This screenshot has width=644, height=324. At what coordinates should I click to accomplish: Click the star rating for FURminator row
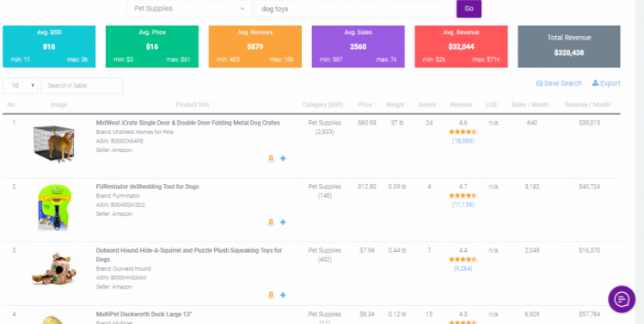tap(463, 195)
